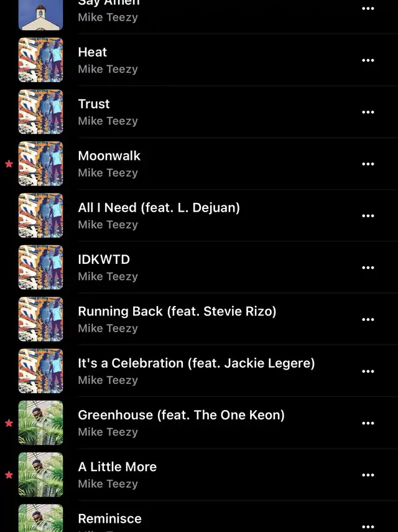Image resolution: width=398 pixels, height=532 pixels.
Task: Open more options for A Little More
Action: (x=368, y=475)
